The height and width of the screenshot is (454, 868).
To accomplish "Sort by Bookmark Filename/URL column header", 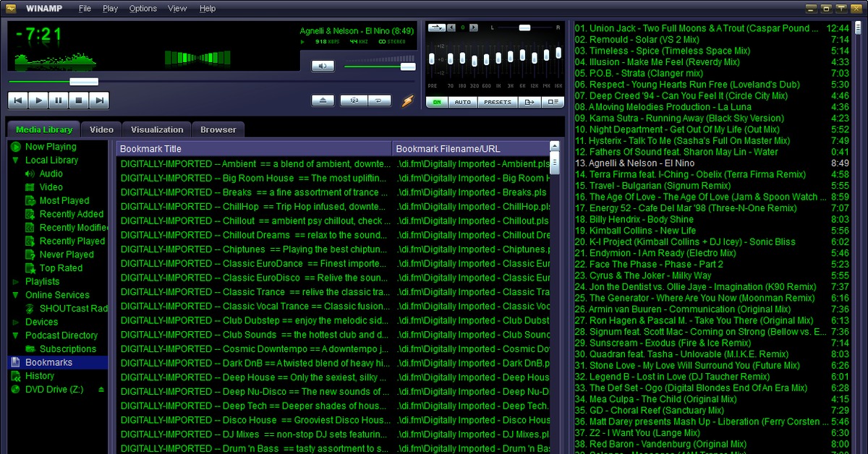I will (471, 148).
